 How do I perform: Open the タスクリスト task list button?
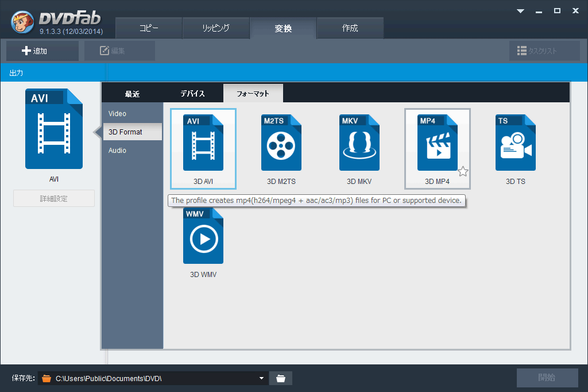[x=544, y=51]
